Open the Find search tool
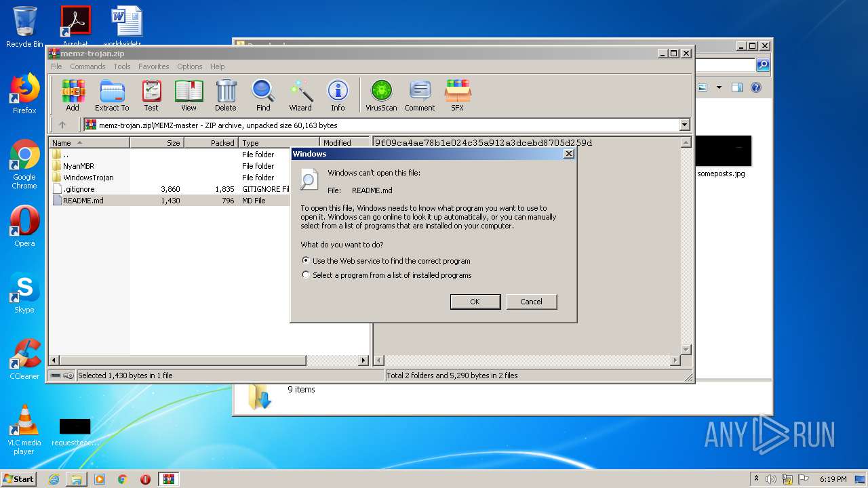Viewport: 868px width, 488px height. (263, 96)
